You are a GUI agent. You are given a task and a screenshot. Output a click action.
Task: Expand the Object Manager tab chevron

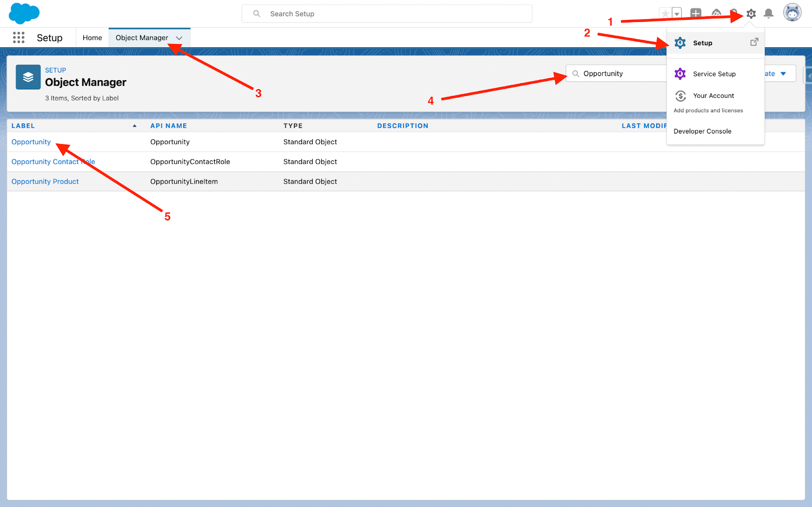click(179, 38)
